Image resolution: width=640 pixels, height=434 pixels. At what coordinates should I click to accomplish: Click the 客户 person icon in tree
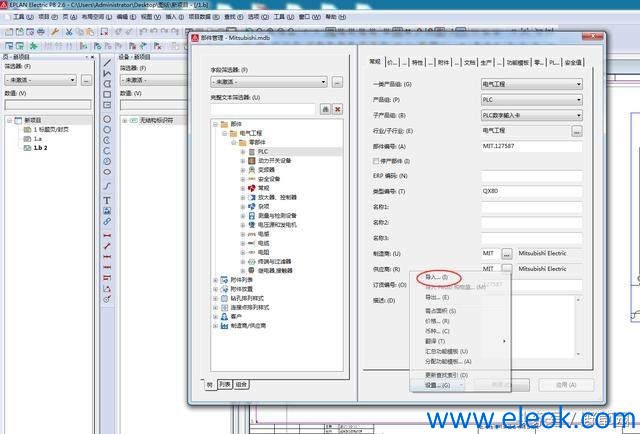coord(224,316)
